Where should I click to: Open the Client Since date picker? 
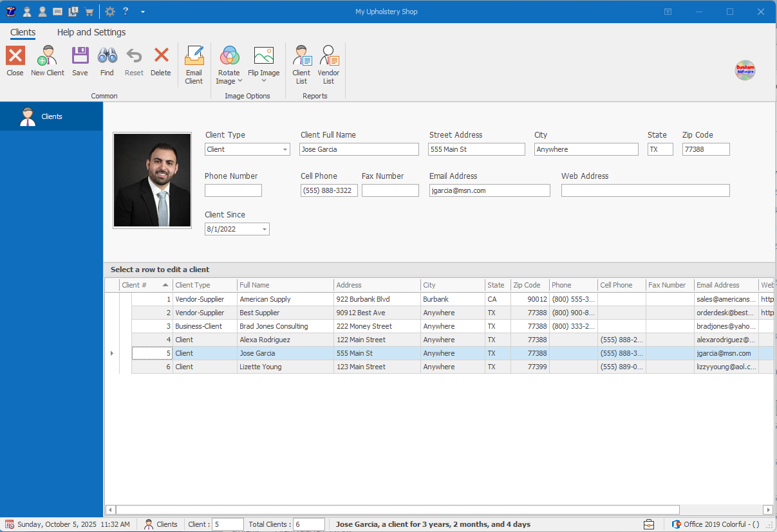[x=264, y=229]
